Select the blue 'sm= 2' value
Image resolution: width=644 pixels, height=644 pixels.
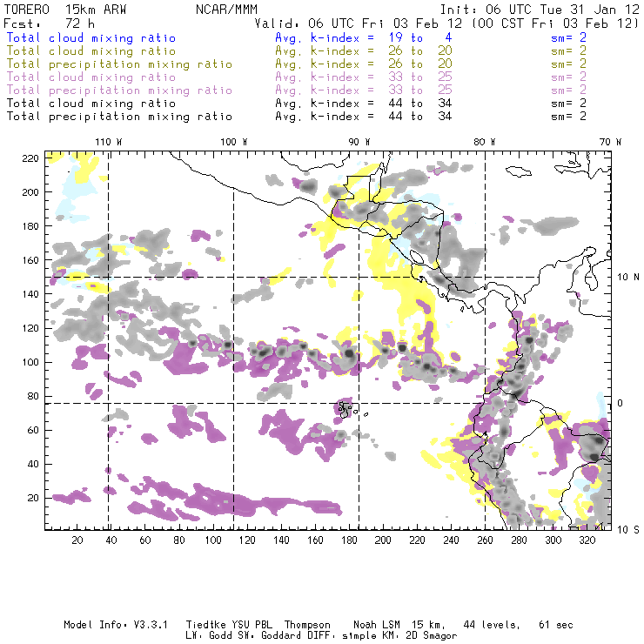[x=569, y=37]
